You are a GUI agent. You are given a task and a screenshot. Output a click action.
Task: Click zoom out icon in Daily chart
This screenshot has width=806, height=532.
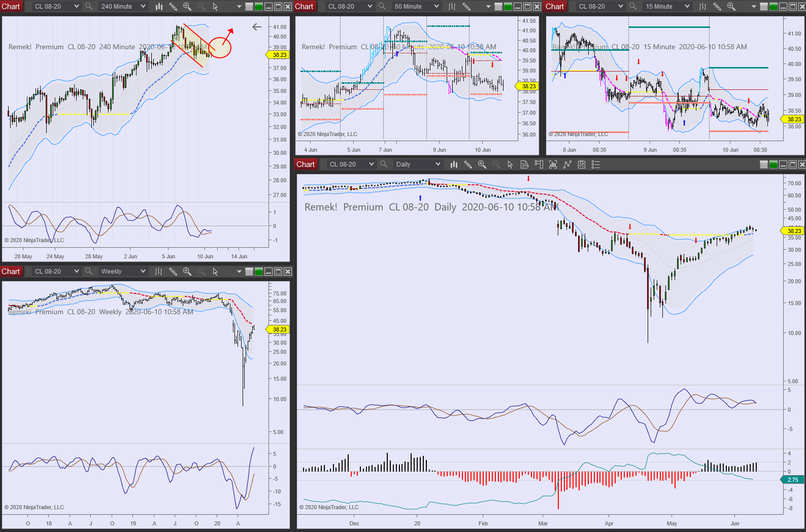[x=496, y=164]
